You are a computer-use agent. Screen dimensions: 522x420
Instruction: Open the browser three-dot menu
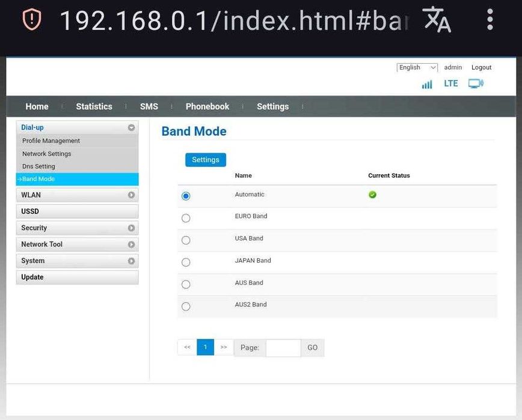point(490,20)
